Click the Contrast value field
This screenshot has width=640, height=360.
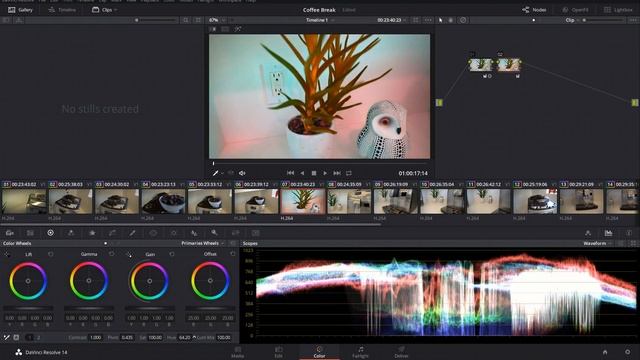pos(96,338)
